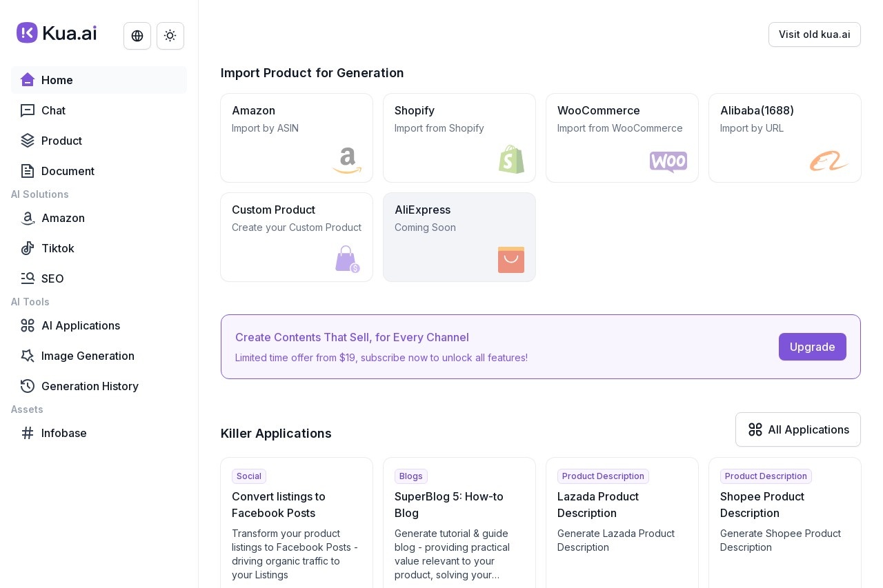Click the Chat bubble icon
The width and height of the screenshot is (883, 588).
coord(28,110)
